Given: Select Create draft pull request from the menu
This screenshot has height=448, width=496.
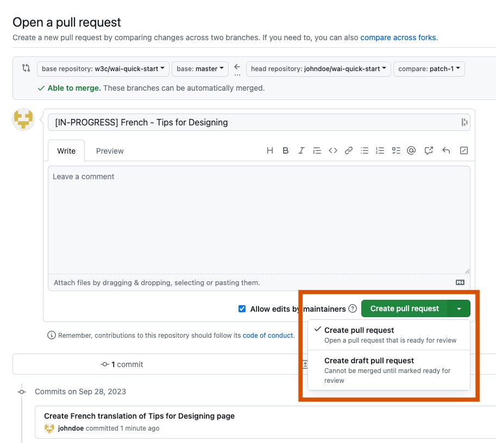Looking at the screenshot, I should pyautogui.click(x=369, y=361).
